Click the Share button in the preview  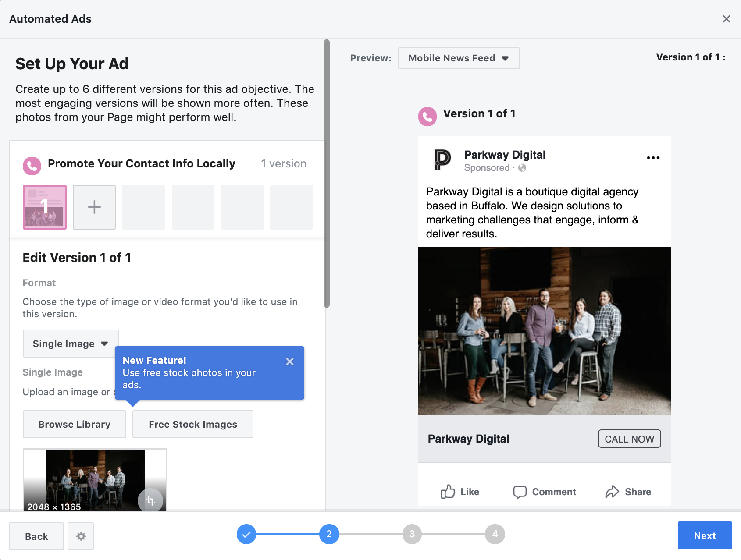tap(628, 492)
